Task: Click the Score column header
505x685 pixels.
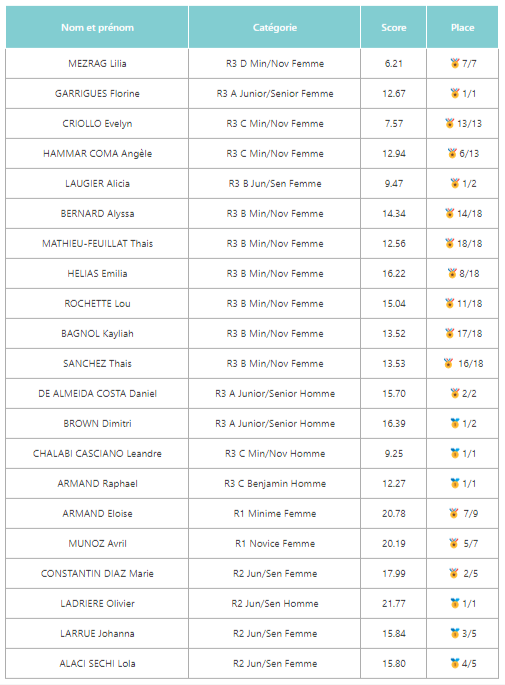Action: (x=394, y=27)
